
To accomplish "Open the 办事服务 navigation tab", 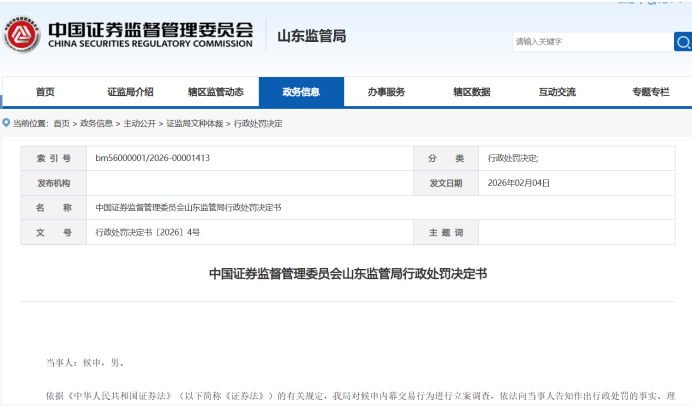I will click(x=386, y=92).
